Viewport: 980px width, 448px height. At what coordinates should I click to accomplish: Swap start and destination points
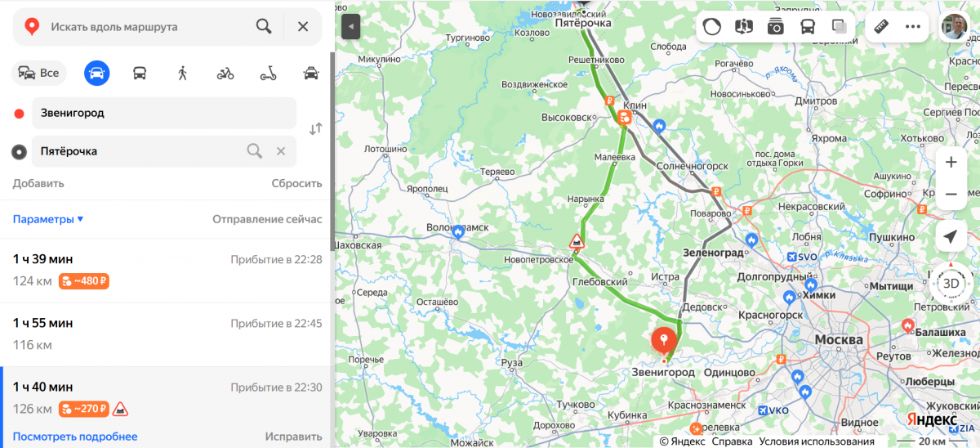point(315,129)
